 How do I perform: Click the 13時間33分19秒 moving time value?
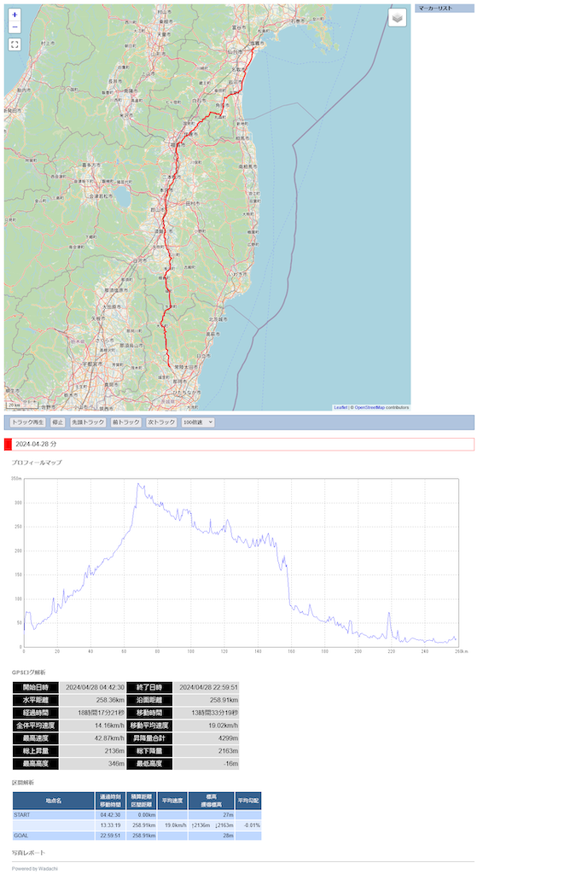(x=207, y=713)
